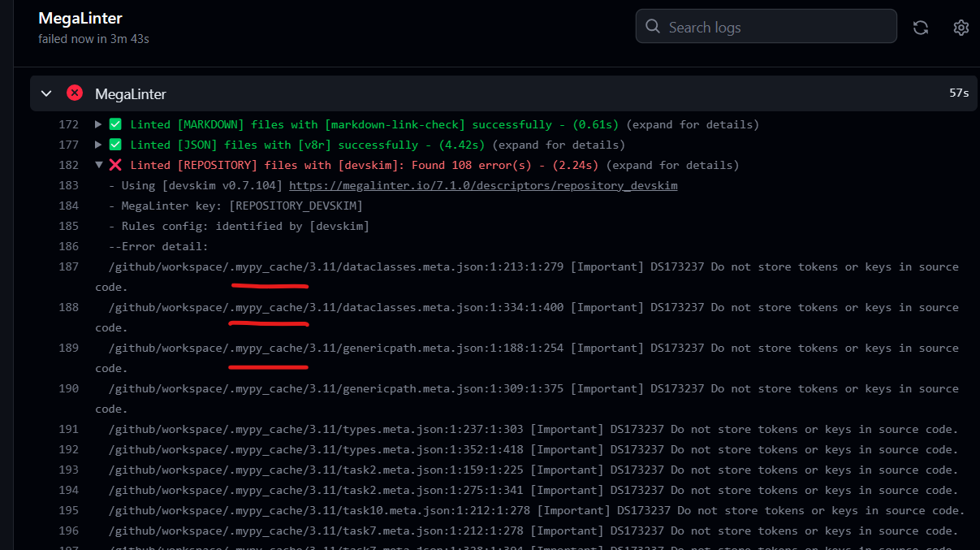Expand the MARKDOWN lint details on line 172
Image resolution: width=980 pixels, height=550 pixels.
point(97,123)
